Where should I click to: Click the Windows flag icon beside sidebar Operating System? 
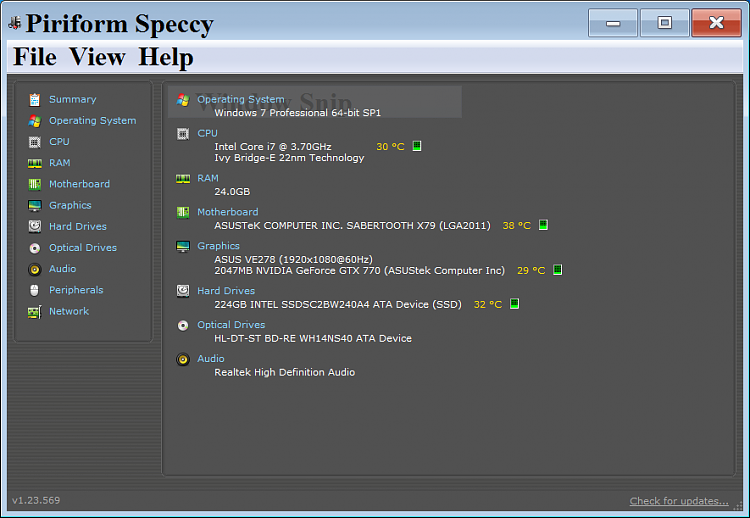pos(34,121)
